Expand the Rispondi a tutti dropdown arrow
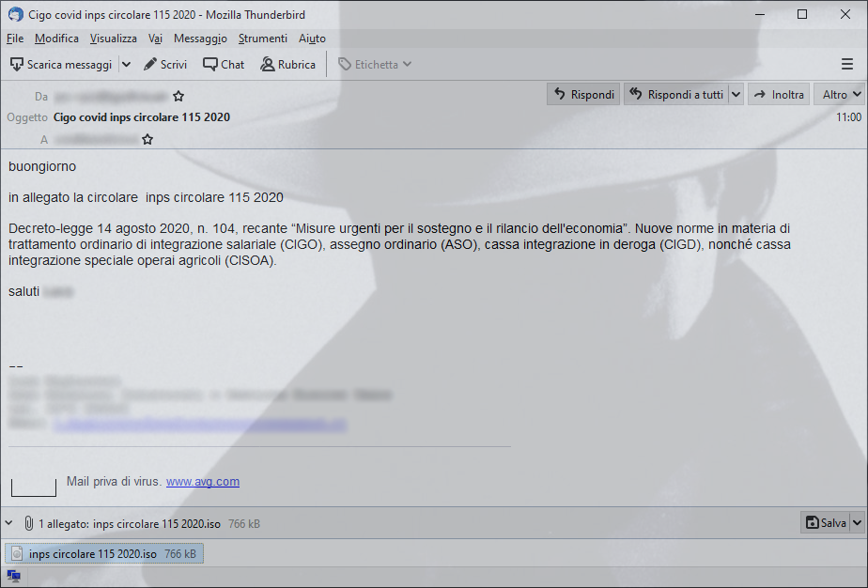This screenshot has height=588, width=868. [736, 95]
